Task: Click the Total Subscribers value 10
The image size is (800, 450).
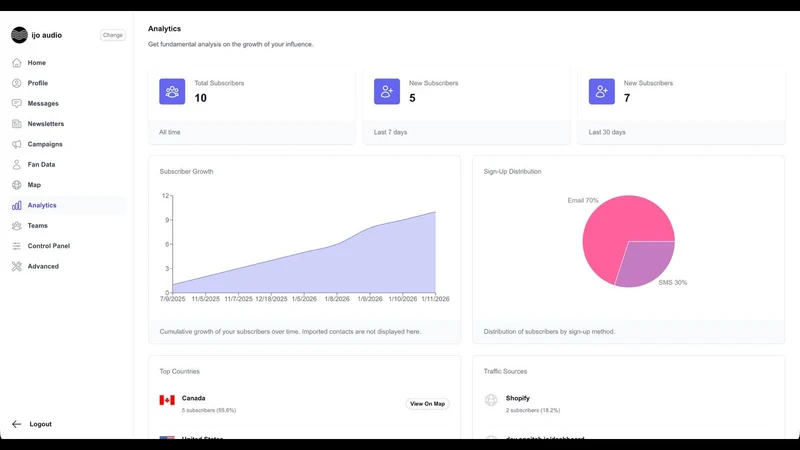Action: [x=201, y=98]
